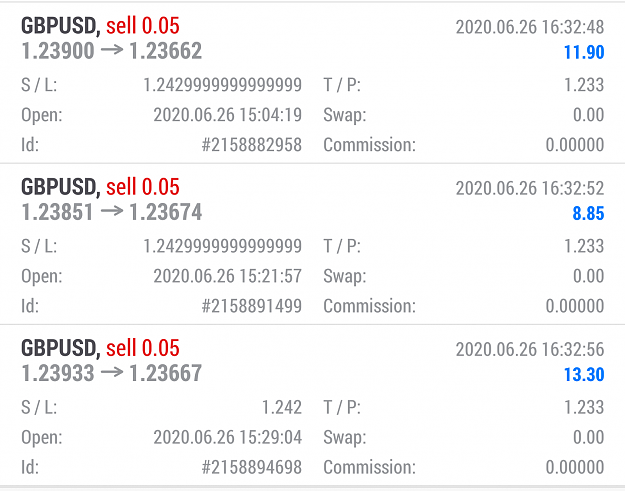Click open time 2020.06.26 15:21:57
This screenshot has height=491, width=625.
228,276
